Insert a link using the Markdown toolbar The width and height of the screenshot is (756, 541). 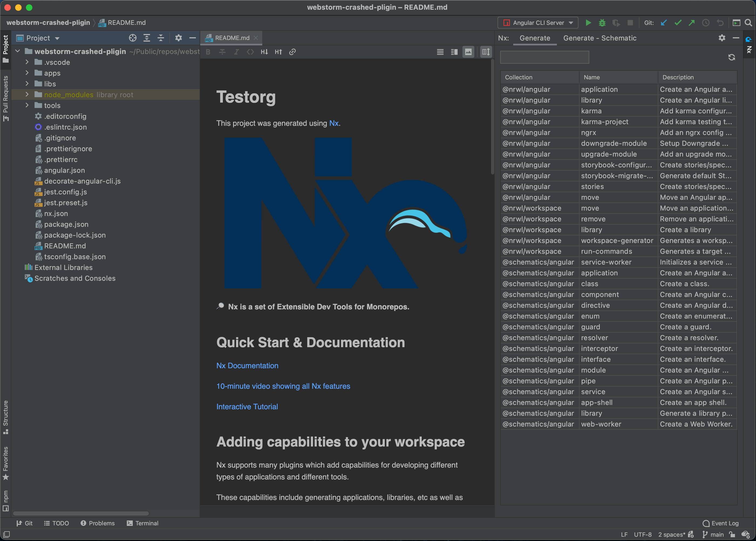click(292, 52)
